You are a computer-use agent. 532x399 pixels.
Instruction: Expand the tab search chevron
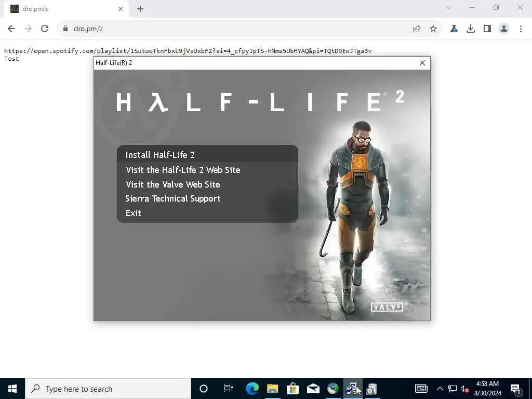tap(448, 7)
